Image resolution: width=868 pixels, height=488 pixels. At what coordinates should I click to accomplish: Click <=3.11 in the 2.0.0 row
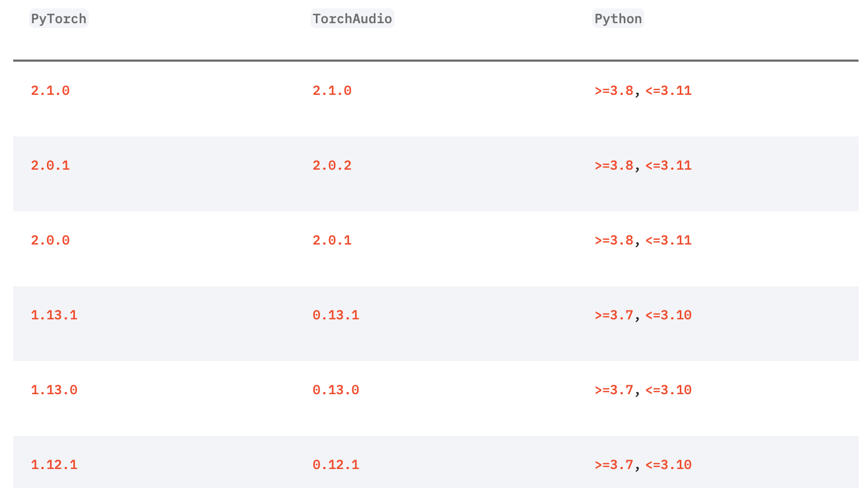[669, 240]
